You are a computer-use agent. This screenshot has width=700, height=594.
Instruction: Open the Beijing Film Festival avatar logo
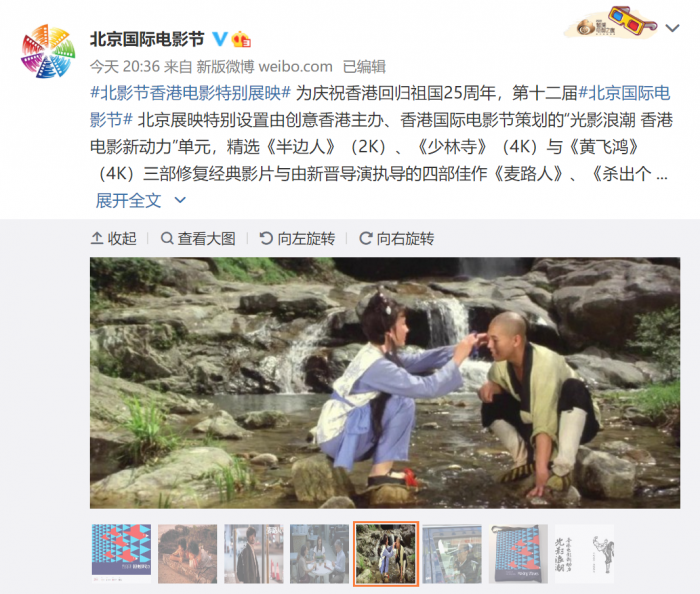tap(48, 51)
